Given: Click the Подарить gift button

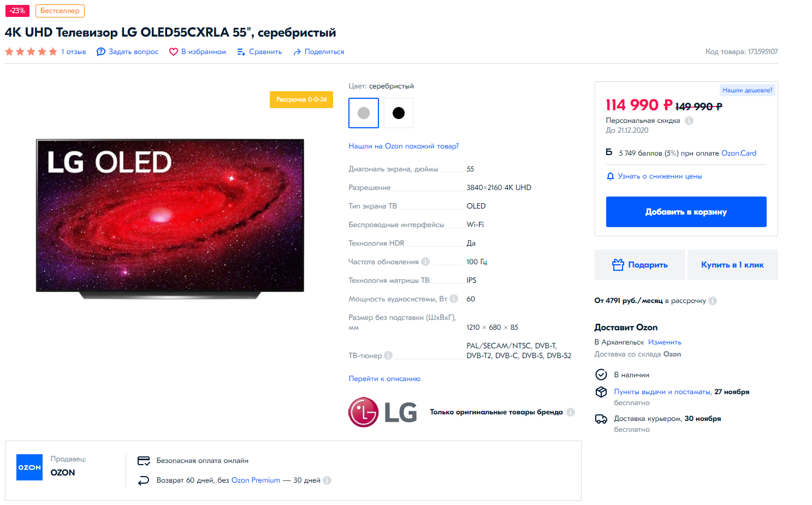Looking at the screenshot, I should (x=639, y=265).
